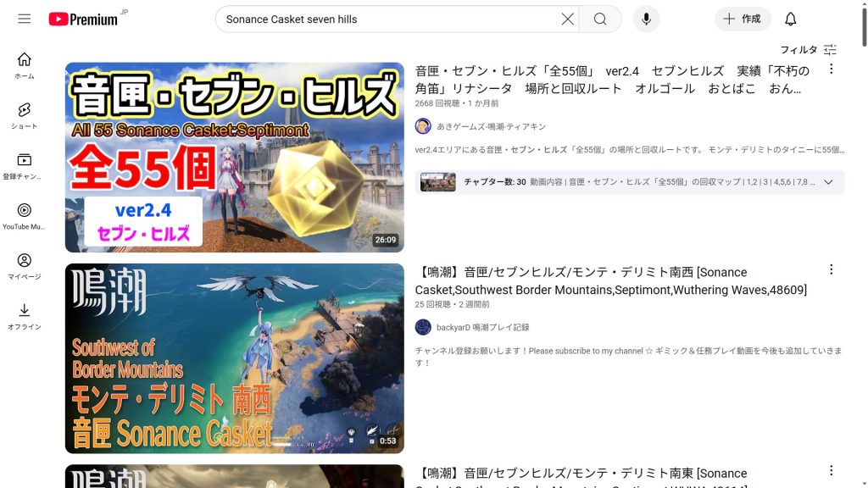Play the Southwest of Border Mountains thumbnail

[235, 358]
